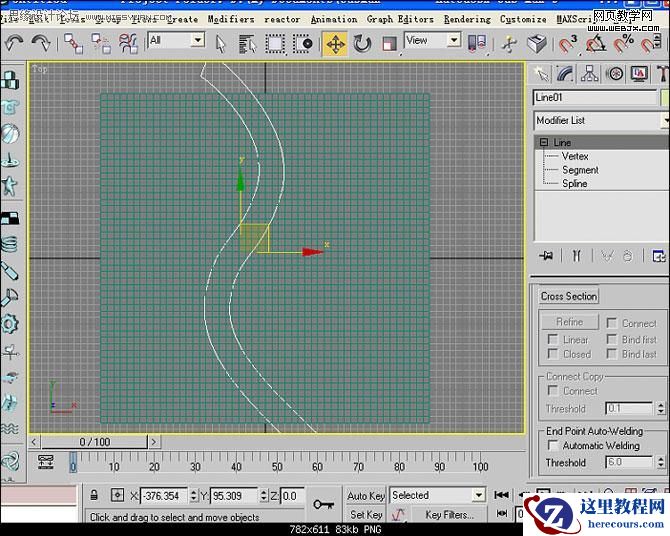Select the Bind to Space Warp tool

[128, 44]
